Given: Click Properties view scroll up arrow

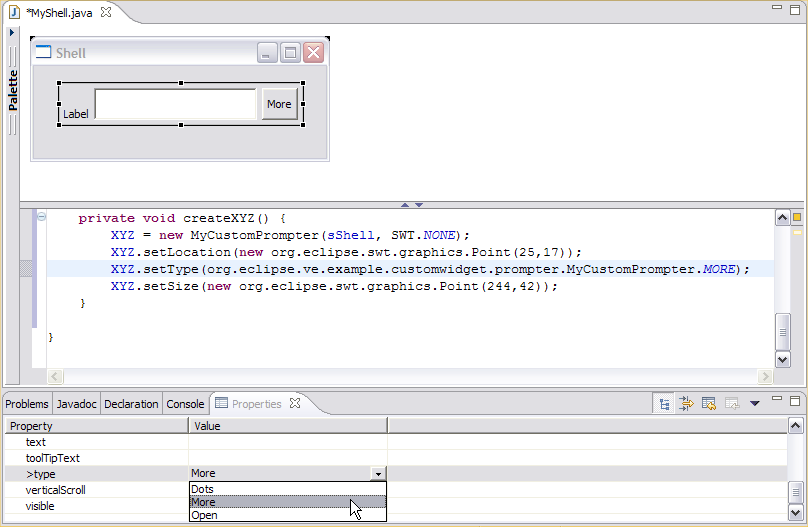Looking at the screenshot, I should pyautogui.click(x=795, y=426).
